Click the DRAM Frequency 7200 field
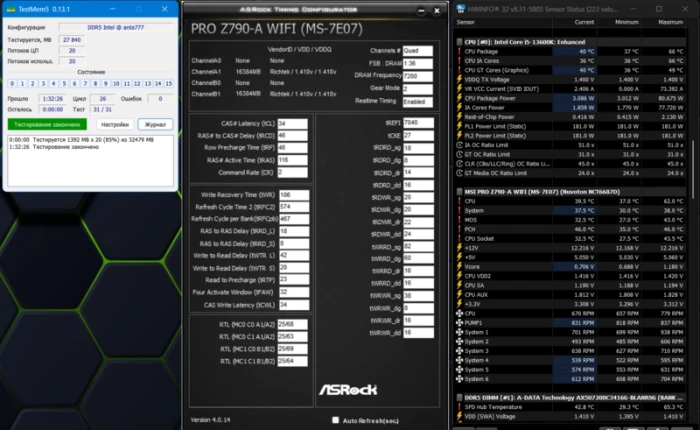This screenshot has height=430, width=700. point(417,76)
